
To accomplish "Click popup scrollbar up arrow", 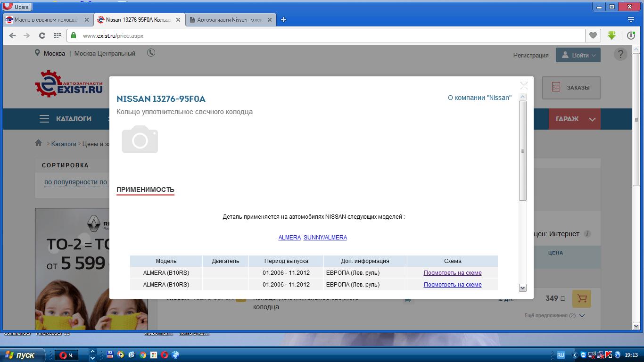I will (x=522, y=97).
